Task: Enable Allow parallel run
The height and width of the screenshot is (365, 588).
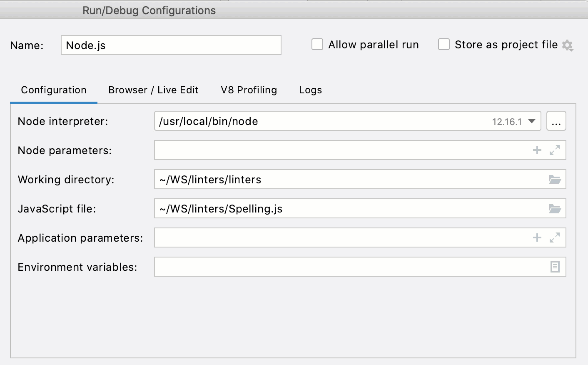Action: (x=317, y=44)
